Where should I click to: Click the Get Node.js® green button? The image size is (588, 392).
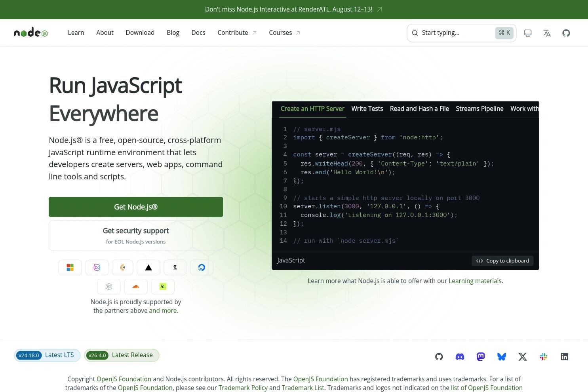pos(136,207)
